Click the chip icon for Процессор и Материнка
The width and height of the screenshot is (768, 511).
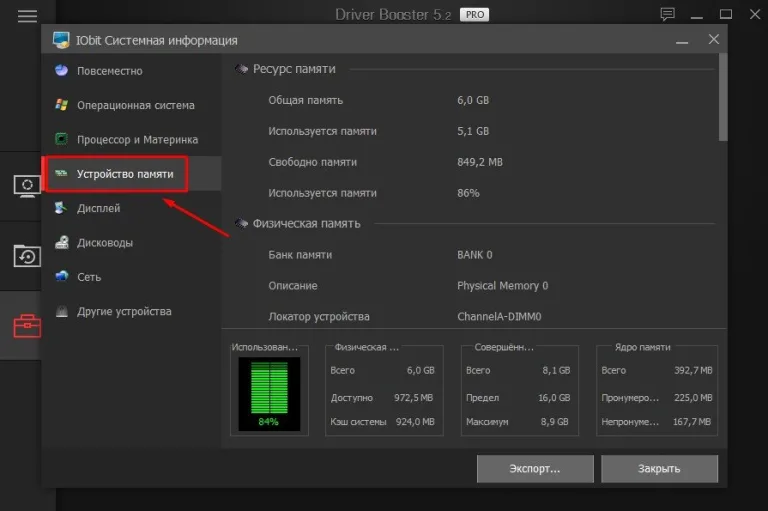pos(62,139)
